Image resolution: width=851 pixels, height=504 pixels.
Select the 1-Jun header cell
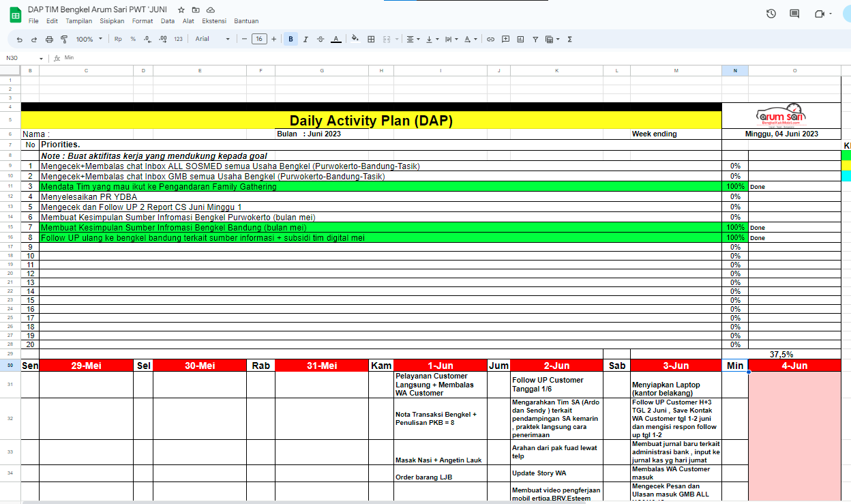(x=441, y=366)
